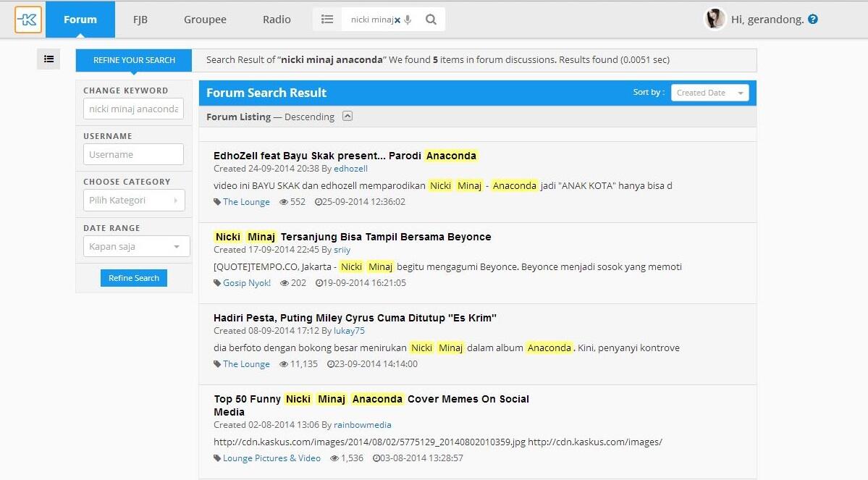Click the Created 24-09-2014 20:38 text
Image resolution: width=868 pixels, height=480 pixels.
266,169
